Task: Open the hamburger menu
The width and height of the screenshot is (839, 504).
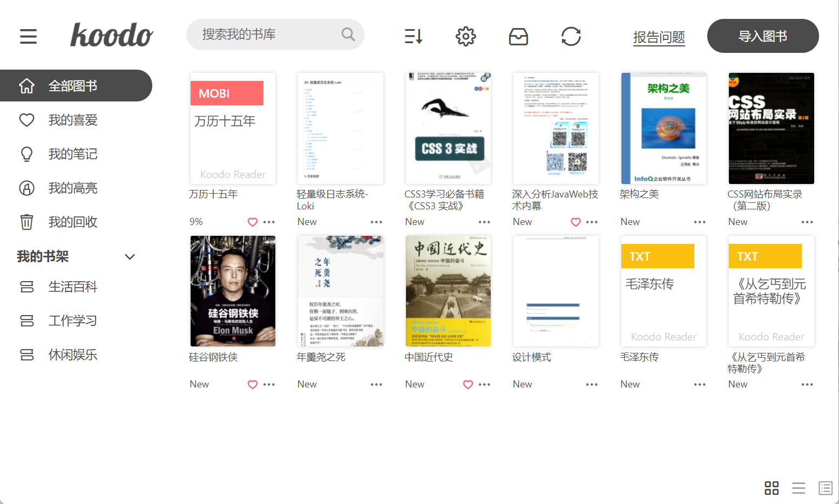Action: [x=28, y=36]
